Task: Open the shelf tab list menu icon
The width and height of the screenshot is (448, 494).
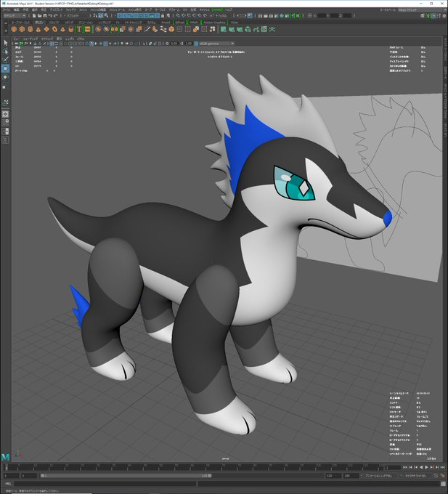Action: pyautogui.click(x=5, y=23)
